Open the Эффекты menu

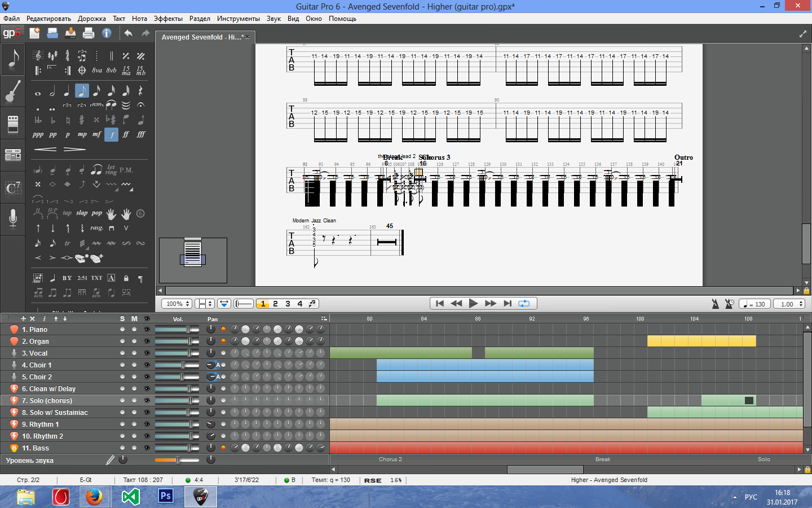(x=168, y=18)
